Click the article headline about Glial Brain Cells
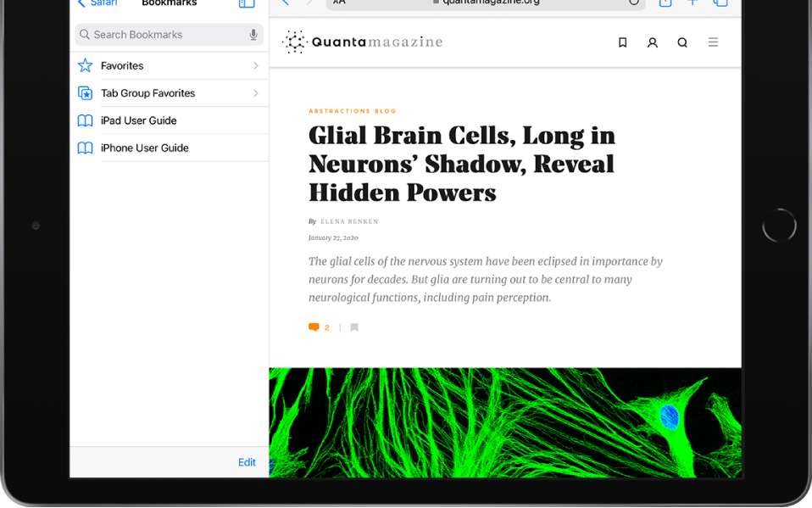812x508 pixels. click(462, 164)
